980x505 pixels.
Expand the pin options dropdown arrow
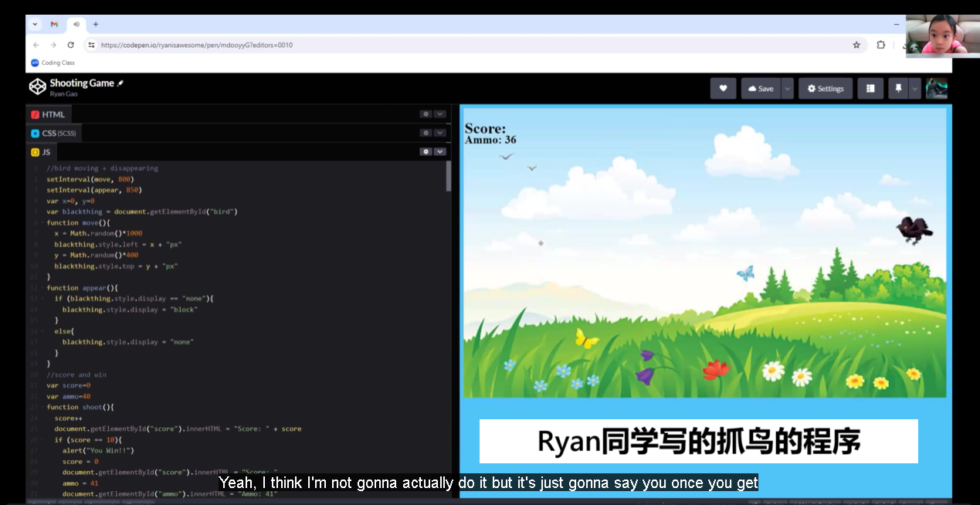pos(915,89)
